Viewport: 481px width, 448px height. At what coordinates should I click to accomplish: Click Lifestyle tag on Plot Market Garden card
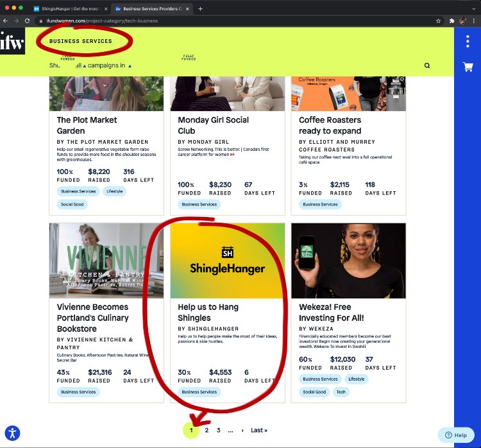tap(114, 191)
